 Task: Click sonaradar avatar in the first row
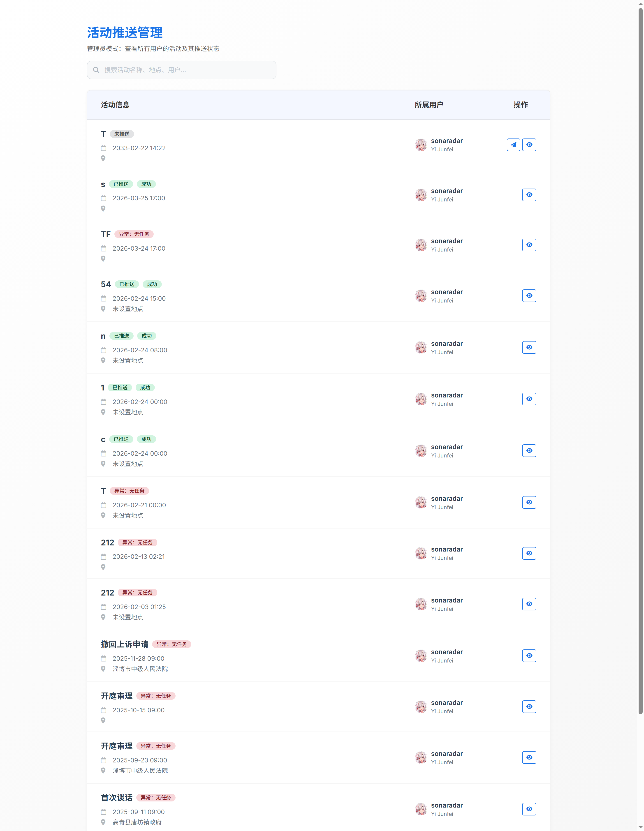pyautogui.click(x=421, y=145)
